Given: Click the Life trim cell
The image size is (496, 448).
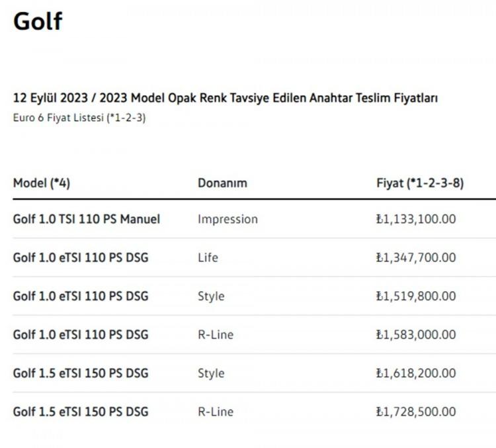Looking at the screenshot, I should coord(208,257).
